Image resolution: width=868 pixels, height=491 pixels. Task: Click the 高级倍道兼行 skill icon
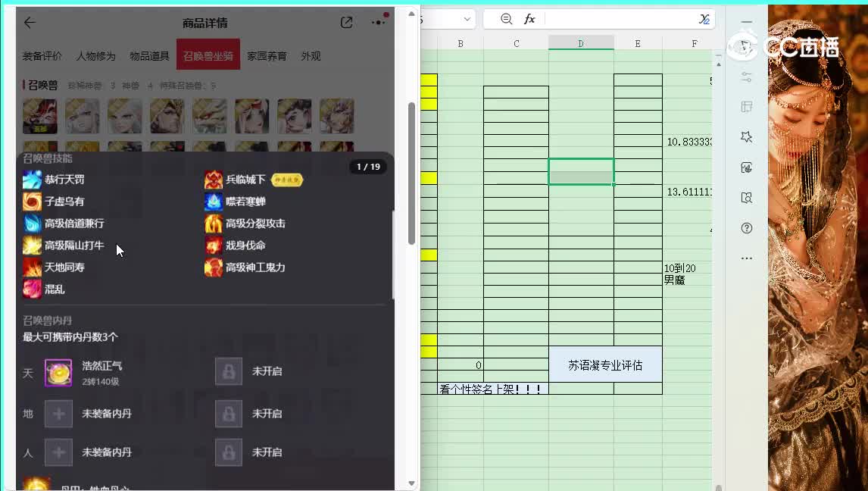32,223
